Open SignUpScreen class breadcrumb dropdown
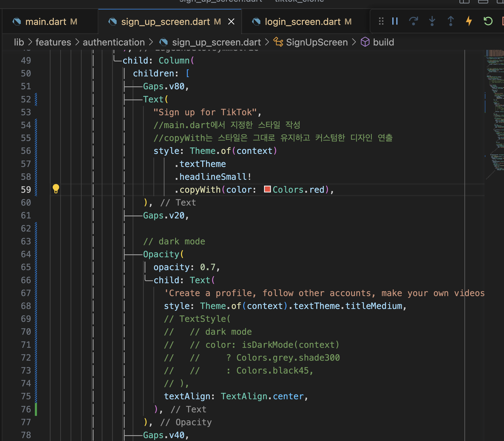Screen dimensions: 504x441 (317, 42)
